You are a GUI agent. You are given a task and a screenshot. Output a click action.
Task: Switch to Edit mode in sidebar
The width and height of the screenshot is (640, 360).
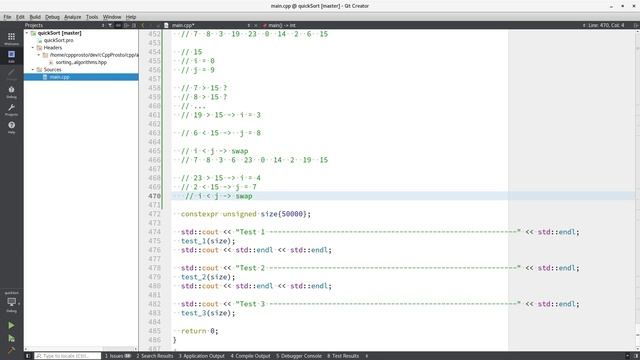(11, 56)
